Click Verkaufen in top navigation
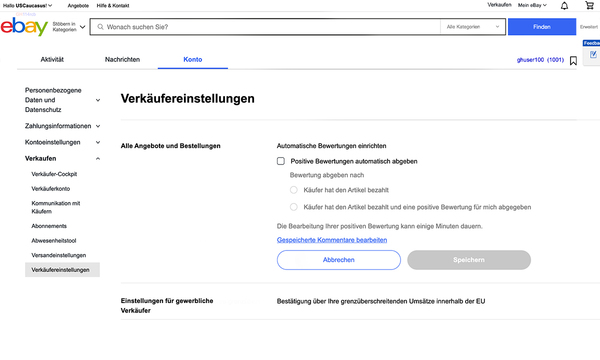Image resolution: width=600 pixels, height=360 pixels. [x=499, y=5]
